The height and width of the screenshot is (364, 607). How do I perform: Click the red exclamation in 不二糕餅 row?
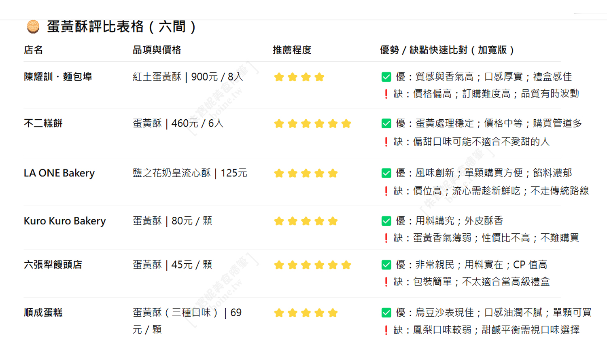(386, 142)
